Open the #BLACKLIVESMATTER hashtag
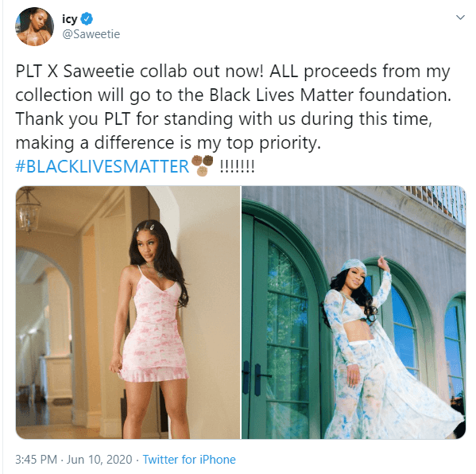The height and width of the screenshot is (474, 476). 102,166
